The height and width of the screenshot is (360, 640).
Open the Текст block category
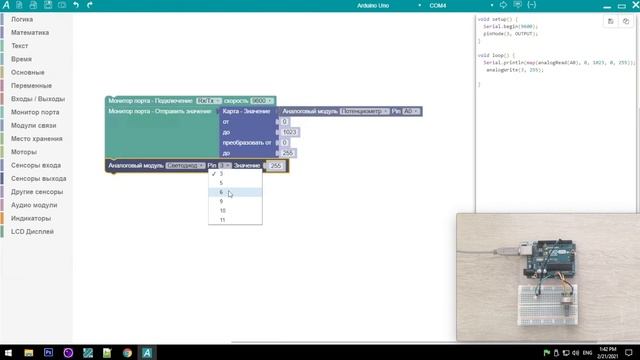tap(20, 46)
